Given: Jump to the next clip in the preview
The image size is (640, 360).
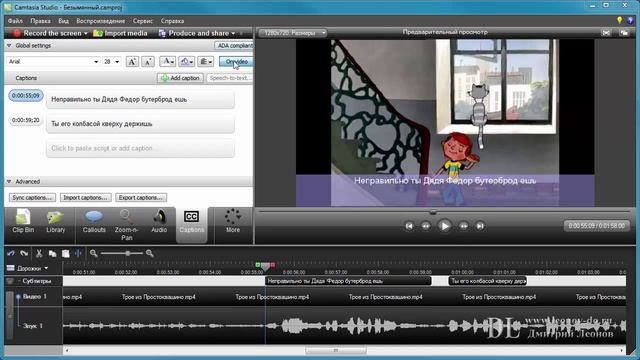Looking at the screenshot, I should click(x=480, y=226).
